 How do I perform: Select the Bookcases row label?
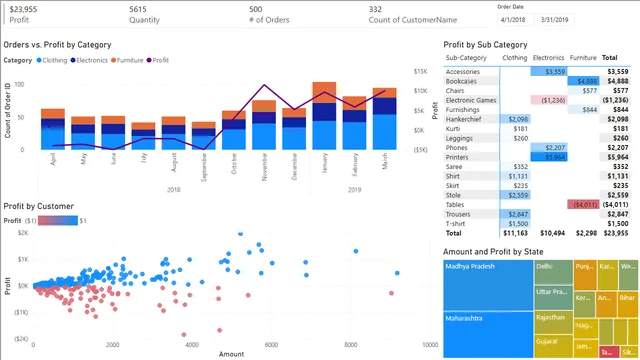tap(461, 81)
